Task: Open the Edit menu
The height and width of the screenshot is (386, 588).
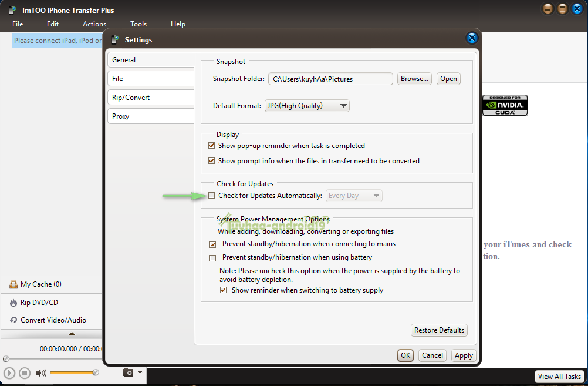Action: point(52,24)
